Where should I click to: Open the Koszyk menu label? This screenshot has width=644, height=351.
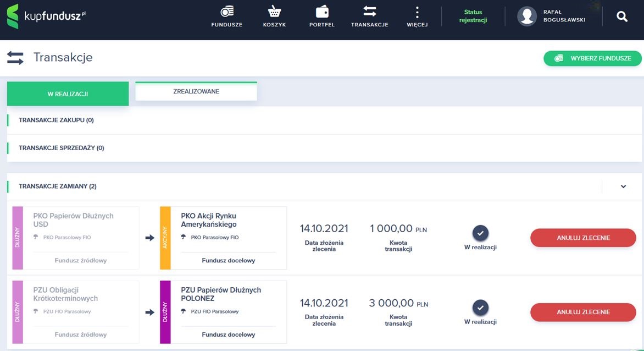[274, 25]
